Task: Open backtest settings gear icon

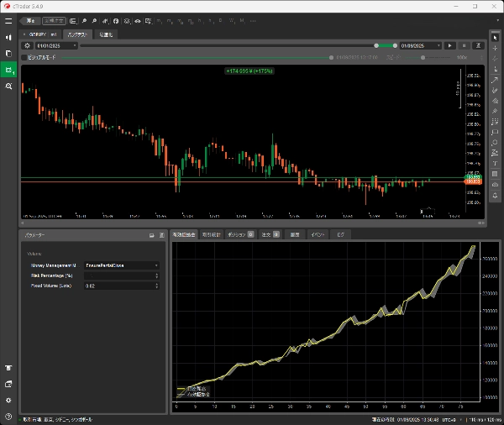Action: [28, 45]
